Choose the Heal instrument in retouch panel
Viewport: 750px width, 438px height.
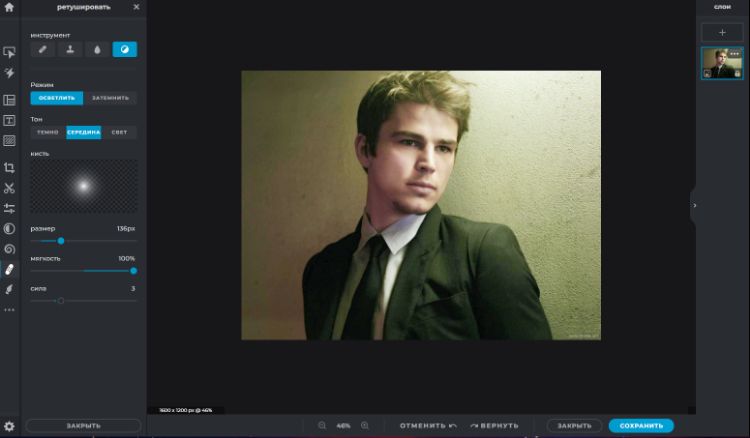point(43,49)
